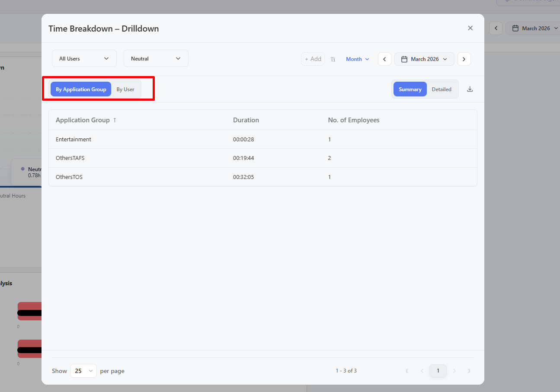Open March 2026 date picker in dialog
The image size is (560, 392).
tap(424, 59)
